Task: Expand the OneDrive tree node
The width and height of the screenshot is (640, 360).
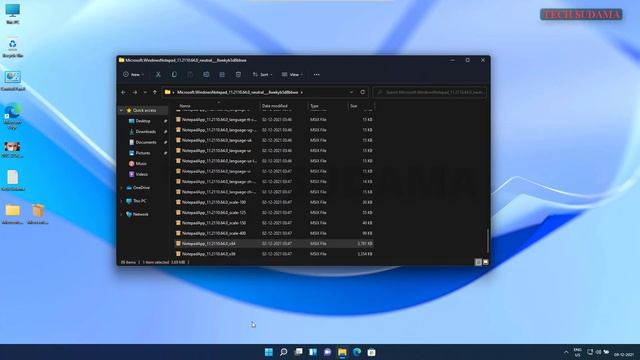Action: click(122, 188)
